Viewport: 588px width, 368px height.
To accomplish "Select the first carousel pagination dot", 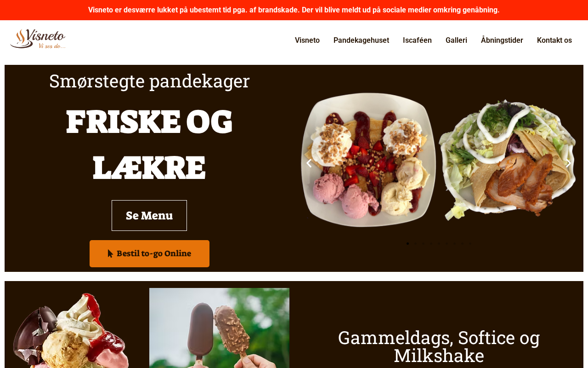I will pos(407,243).
